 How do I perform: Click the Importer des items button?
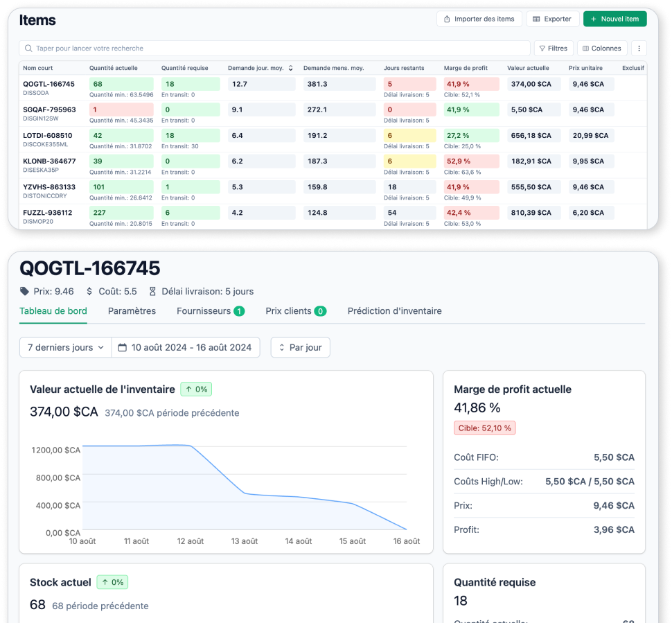click(x=479, y=19)
